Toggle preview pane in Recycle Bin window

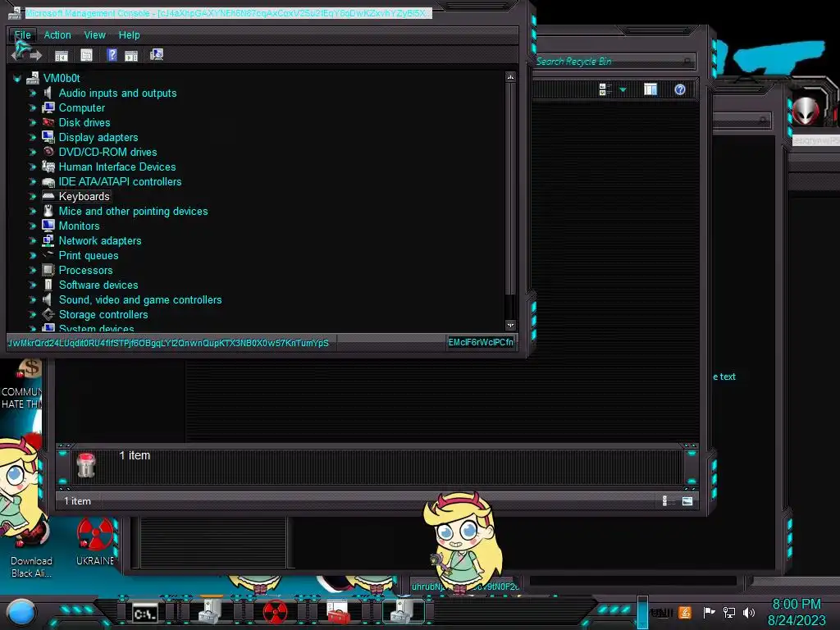point(651,89)
